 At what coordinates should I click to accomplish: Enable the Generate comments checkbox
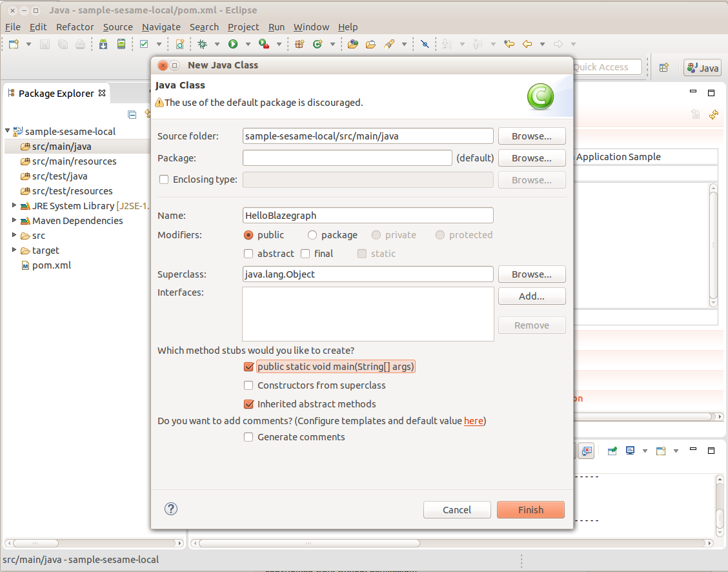coord(248,437)
